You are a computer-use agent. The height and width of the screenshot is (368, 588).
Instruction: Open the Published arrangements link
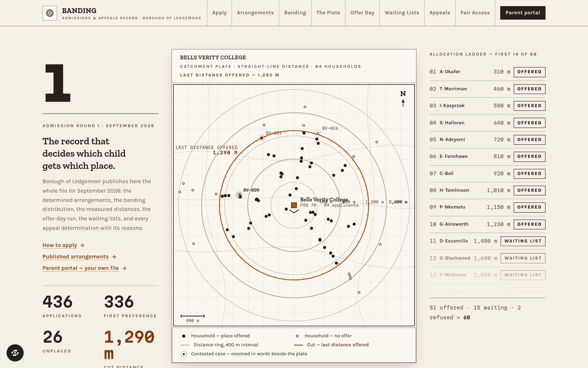click(x=76, y=257)
